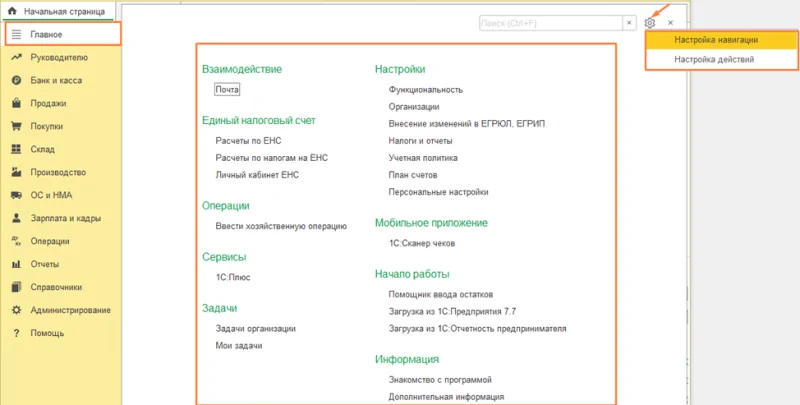Click the cart icon for Покупки
Screen dimensions: 800x405
(x=16, y=126)
